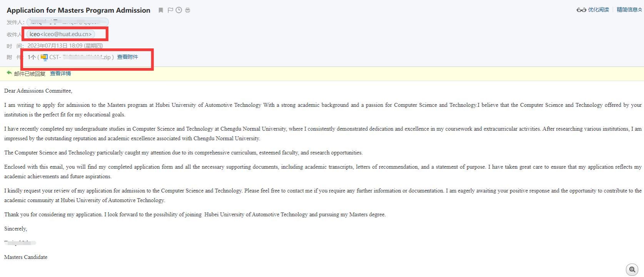Flag the email using the flag icon
644x277 pixels.
click(170, 10)
